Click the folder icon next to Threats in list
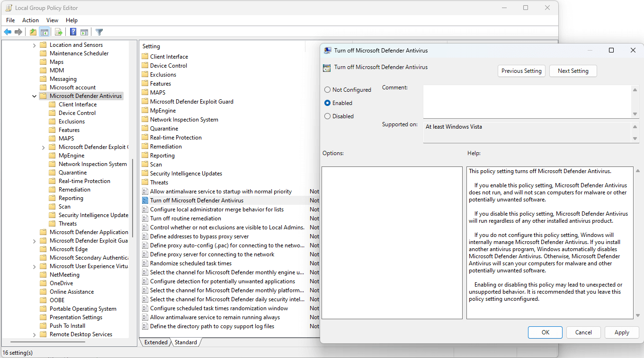The image size is (644, 358). 145,183
